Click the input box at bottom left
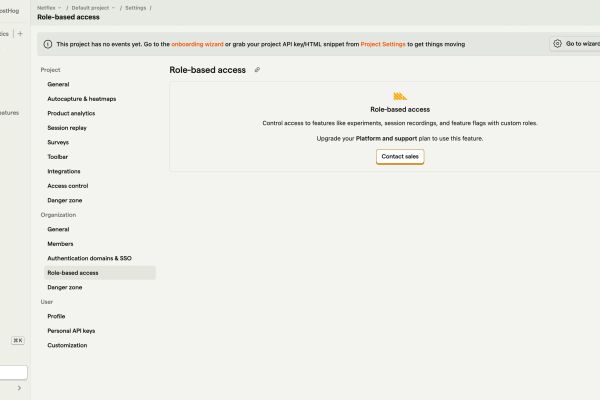Viewport: 600px width, 400px height. (x=13, y=372)
